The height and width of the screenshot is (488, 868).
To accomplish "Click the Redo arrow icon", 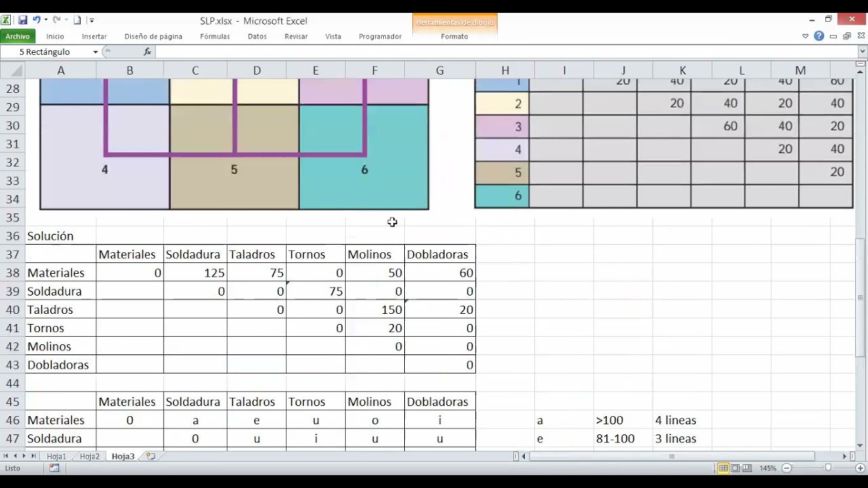I will [x=57, y=20].
